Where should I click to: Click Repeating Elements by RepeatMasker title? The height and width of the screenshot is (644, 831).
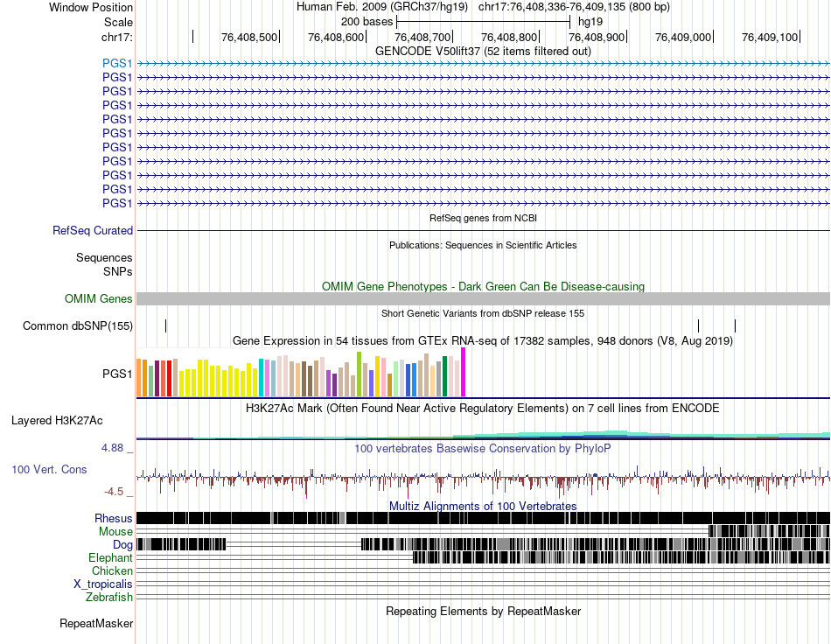click(x=483, y=612)
